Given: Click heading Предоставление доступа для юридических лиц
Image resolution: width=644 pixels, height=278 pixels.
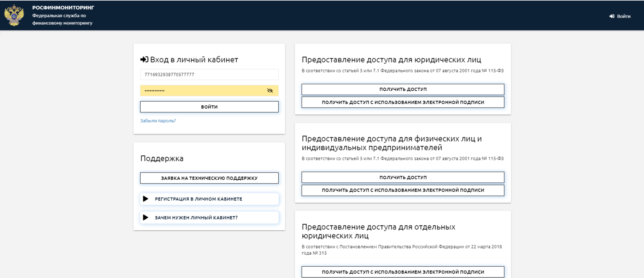Looking at the screenshot, I should [391, 60].
